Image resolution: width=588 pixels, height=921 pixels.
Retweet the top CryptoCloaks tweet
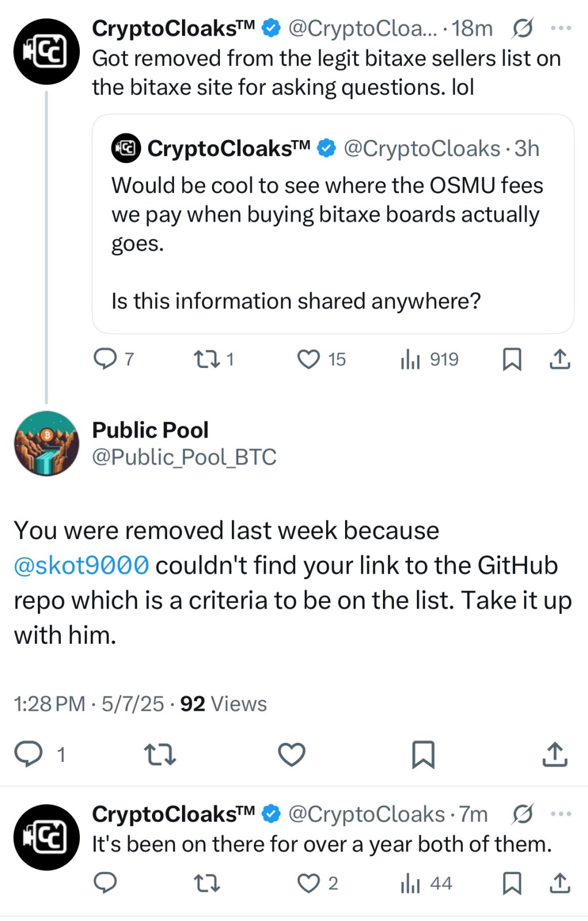[207, 359]
